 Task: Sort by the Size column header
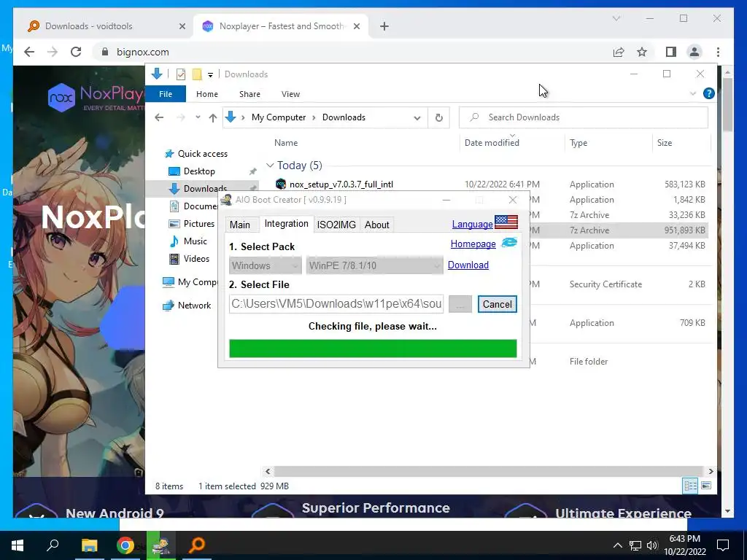coord(665,143)
